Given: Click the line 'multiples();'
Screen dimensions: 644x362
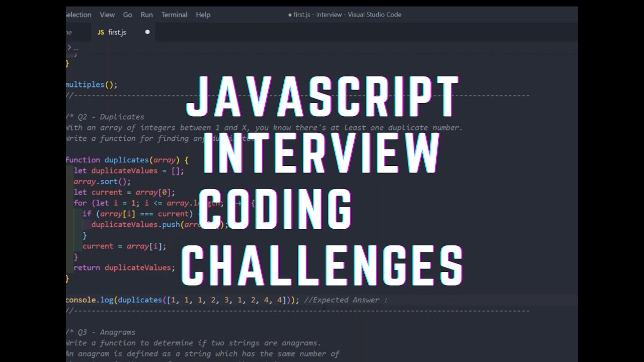Looking at the screenshot, I should point(92,84).
